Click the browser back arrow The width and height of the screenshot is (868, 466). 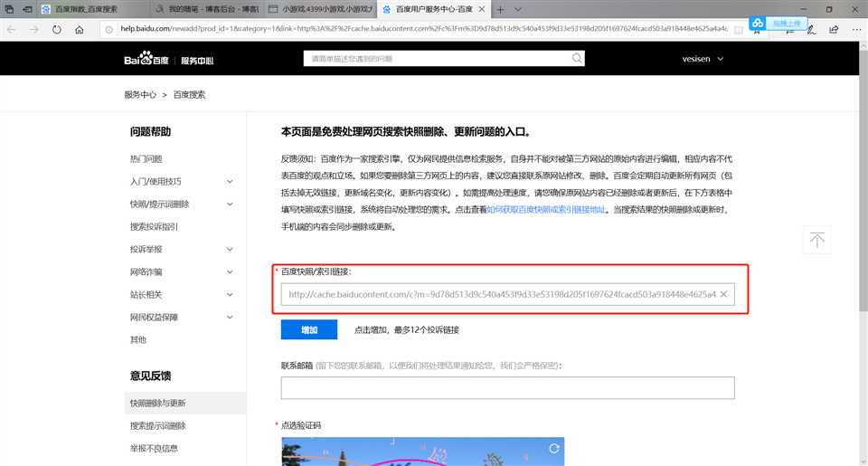[x=12, y=29]
